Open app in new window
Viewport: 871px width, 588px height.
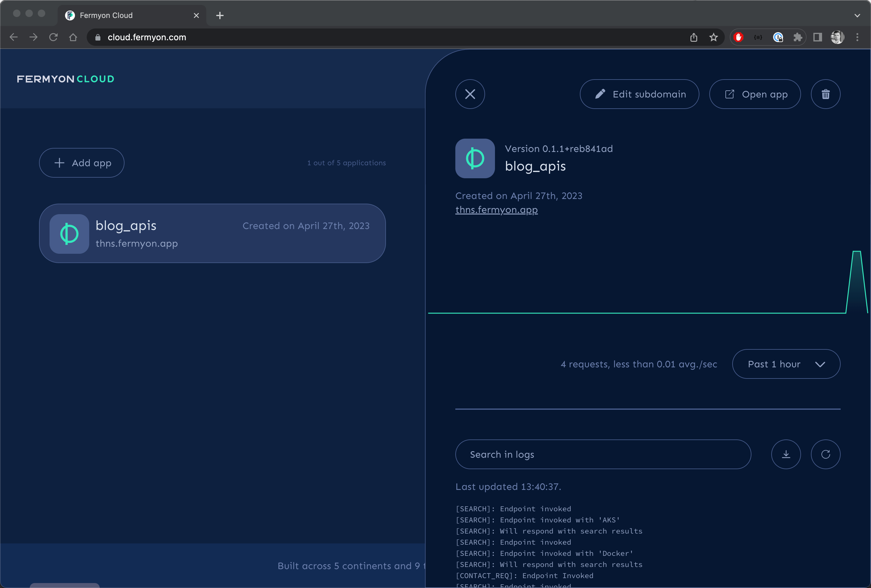(x=755, y=94)
